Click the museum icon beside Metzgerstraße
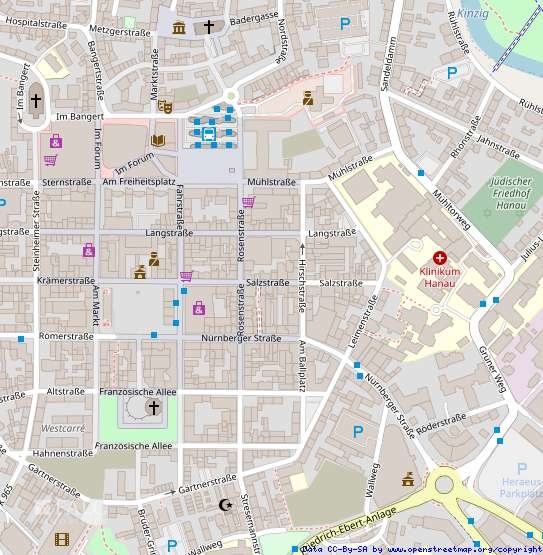 point(179,27)
